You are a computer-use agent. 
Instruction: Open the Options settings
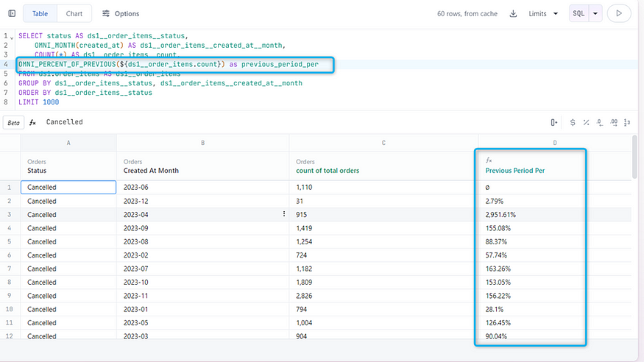coord(121,13)
